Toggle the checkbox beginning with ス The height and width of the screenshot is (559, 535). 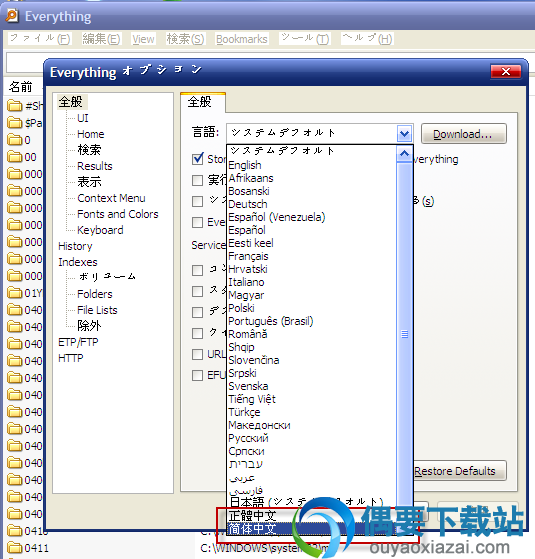(197, 291)
